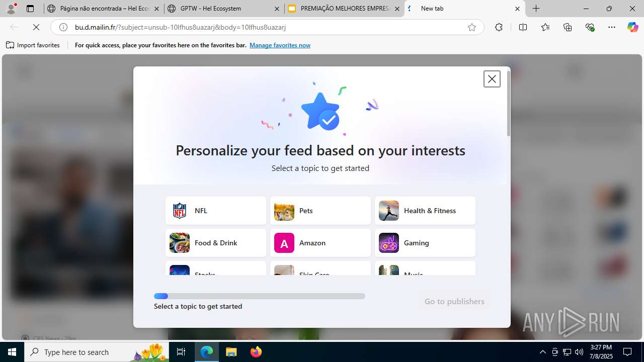Open a new browser tab
Screen dimensions: 644x362
coord(536,9)
